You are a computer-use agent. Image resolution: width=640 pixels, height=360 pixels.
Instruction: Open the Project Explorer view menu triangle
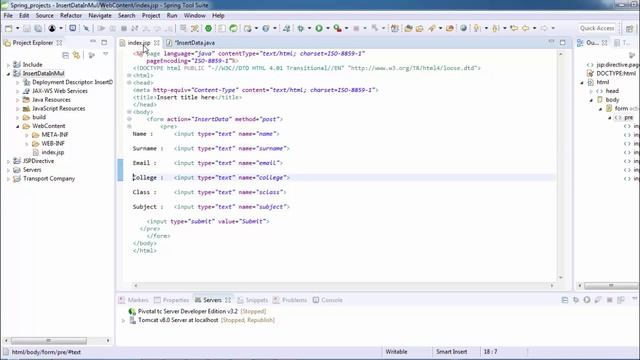click(x=105, y=54)
